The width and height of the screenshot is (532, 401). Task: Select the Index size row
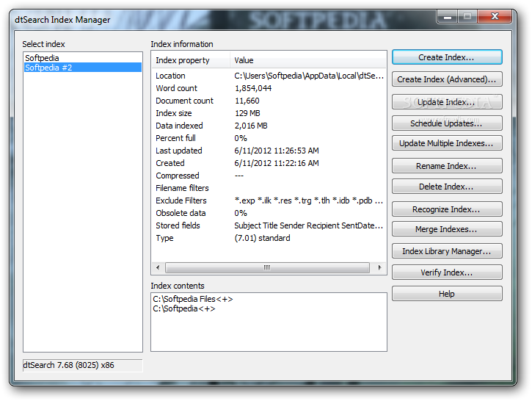pyautogui.click(x=269, y=113)
